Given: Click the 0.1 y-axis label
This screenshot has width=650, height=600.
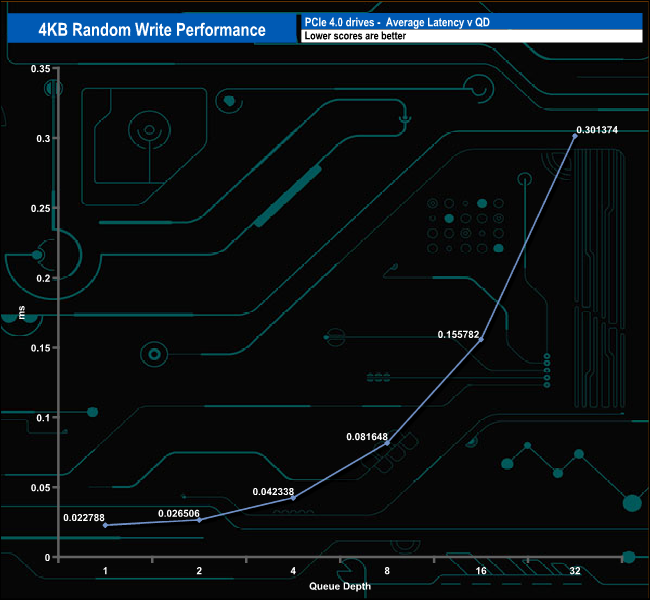Looking at the screenshot, I should click(x=44, y=418).
